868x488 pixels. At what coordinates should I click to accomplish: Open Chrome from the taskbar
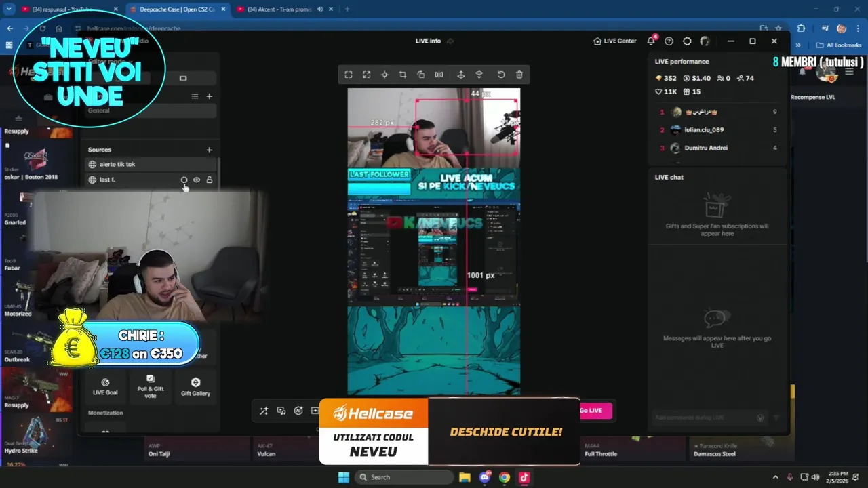(x=504, y=477)
